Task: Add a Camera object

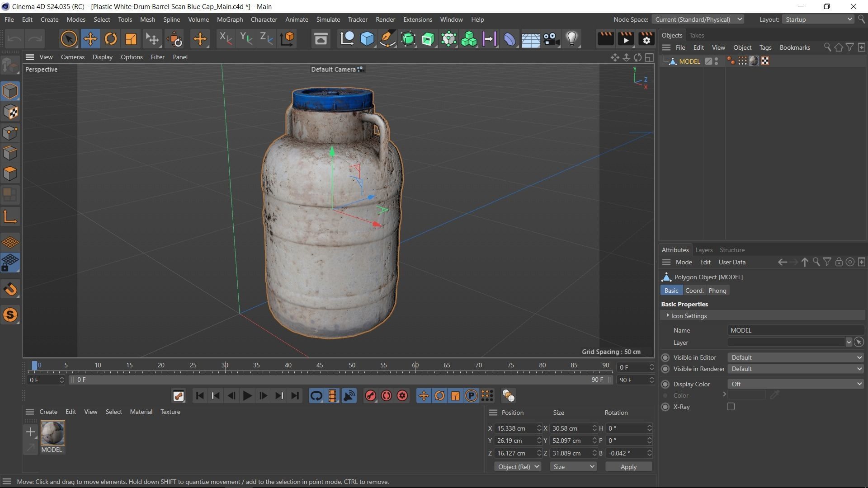Action: point(551,39)
